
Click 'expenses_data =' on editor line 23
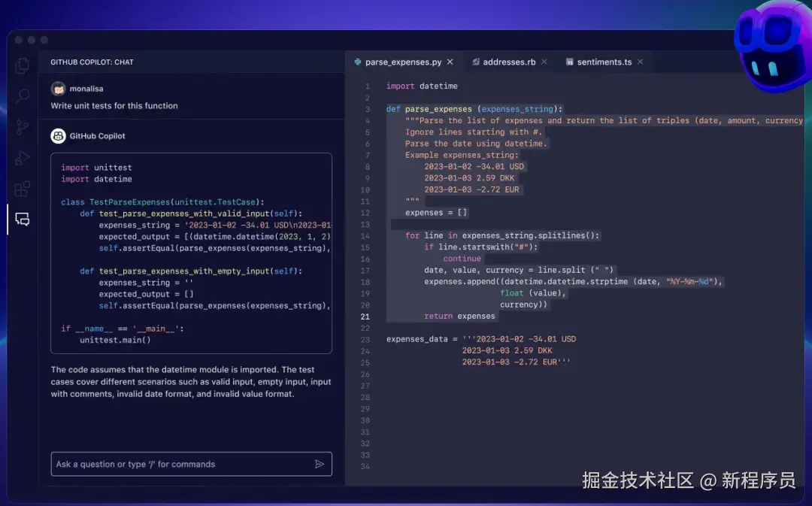pos(422,339)
